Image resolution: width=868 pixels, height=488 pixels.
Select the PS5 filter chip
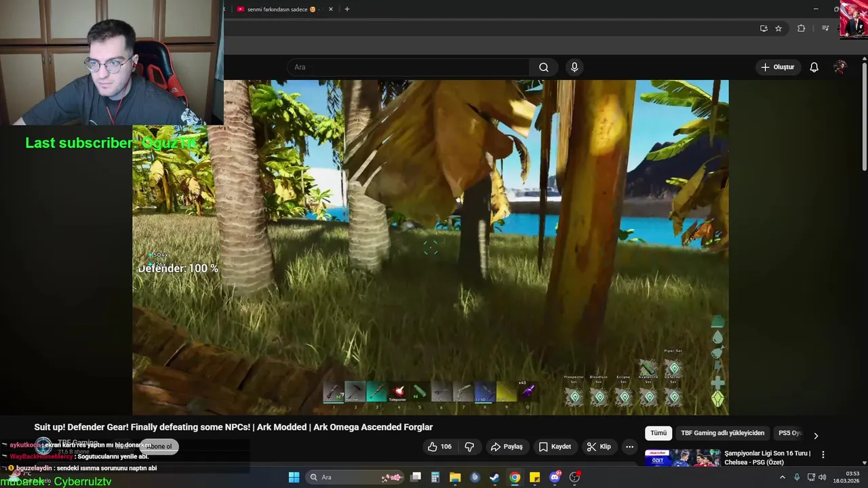788,433
